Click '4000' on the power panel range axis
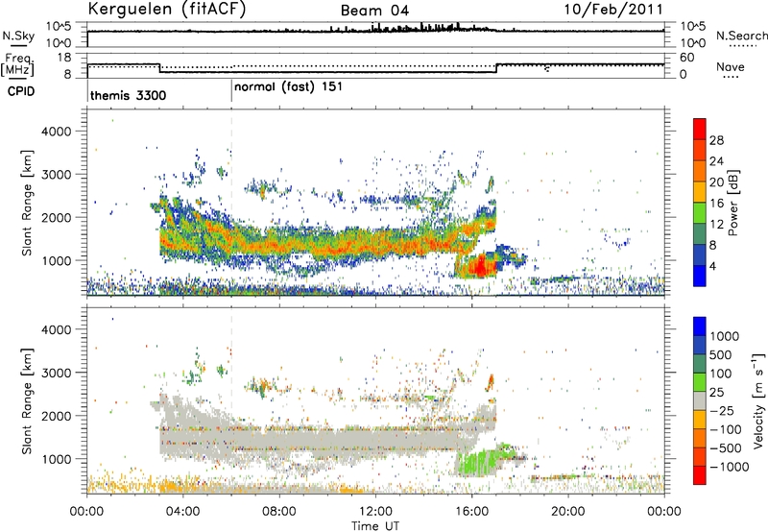The width and height of the screenshot is (768, 532). (56, 132)
